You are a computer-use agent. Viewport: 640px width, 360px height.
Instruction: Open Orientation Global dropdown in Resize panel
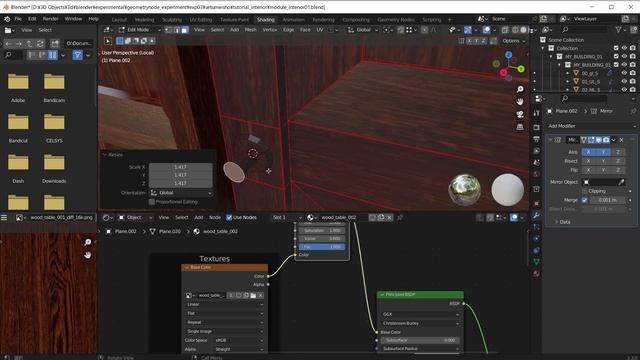coord(181,193)
